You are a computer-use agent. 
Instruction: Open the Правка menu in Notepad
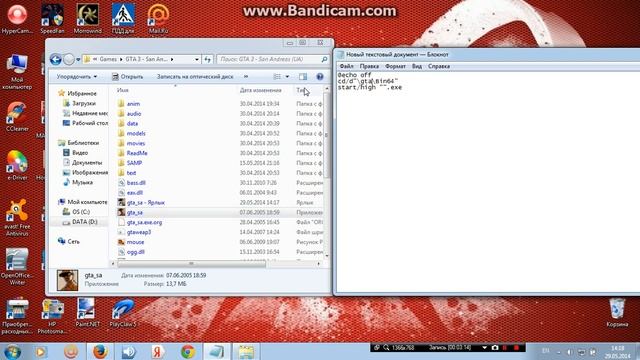(369, 66)
